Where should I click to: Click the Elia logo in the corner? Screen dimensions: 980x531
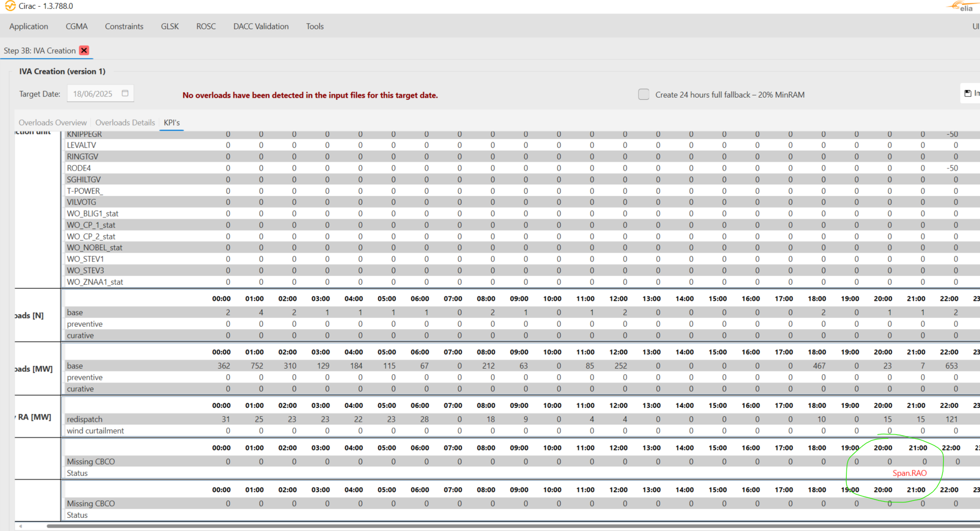(x=962, y=6)
